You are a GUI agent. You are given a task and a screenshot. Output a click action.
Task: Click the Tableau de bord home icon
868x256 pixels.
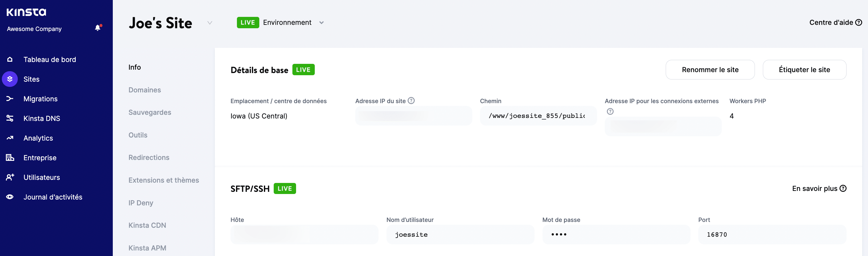tap(10, 59)
